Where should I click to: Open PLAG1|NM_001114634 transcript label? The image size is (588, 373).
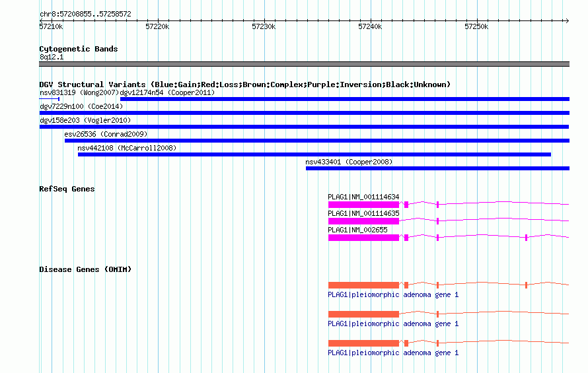point(363,197)
